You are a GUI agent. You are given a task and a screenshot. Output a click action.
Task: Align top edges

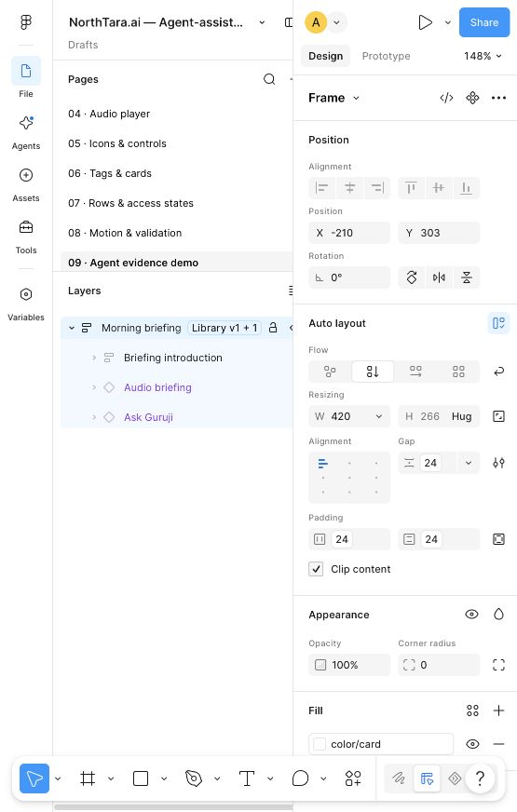(x=412, y=188)
